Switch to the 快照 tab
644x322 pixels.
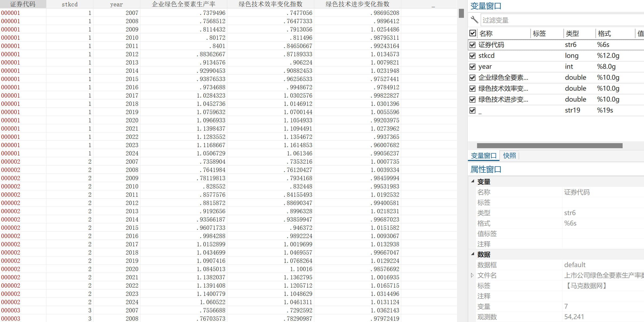tap(509, 156)
